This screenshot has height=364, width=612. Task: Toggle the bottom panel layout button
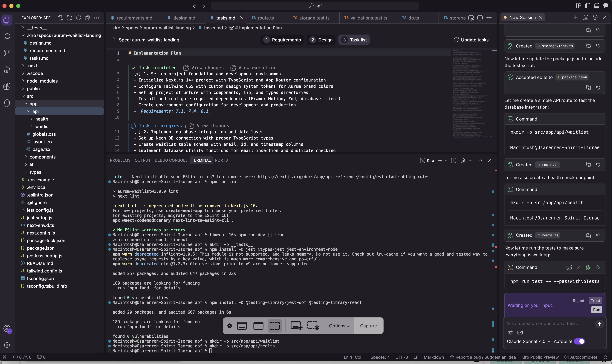coord(597,6)
